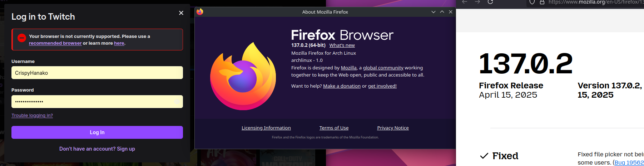644x166 pixels.
Task: Click the padlock site security icon
Action: pyautogui.click(x=542, y=2)
